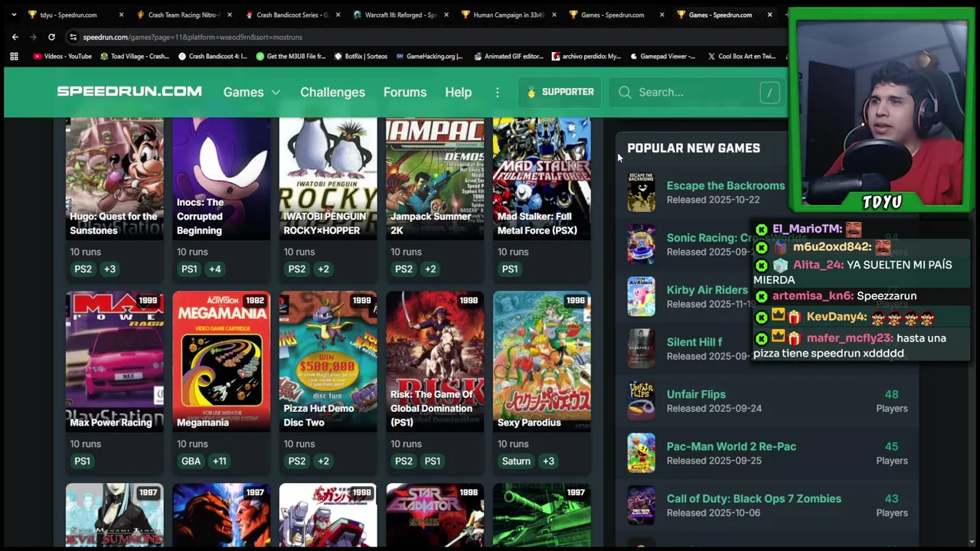Click the slash shortcut badge in search
980x551 pixels.
pos(769,92)
